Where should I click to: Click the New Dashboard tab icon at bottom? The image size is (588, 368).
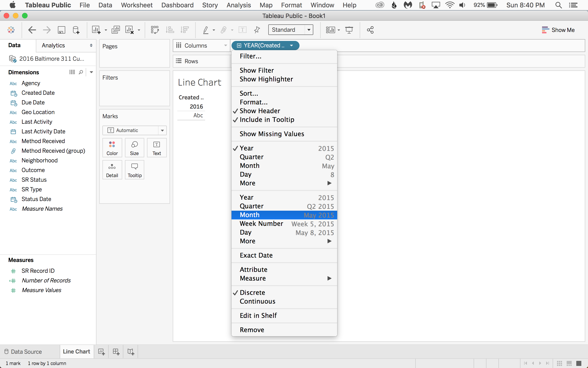tap(116, 352)
